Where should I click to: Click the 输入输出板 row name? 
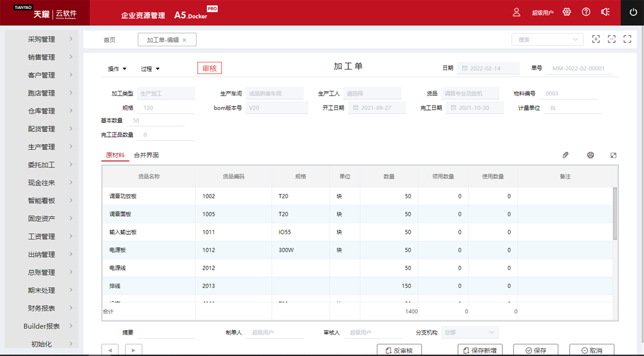123,232
